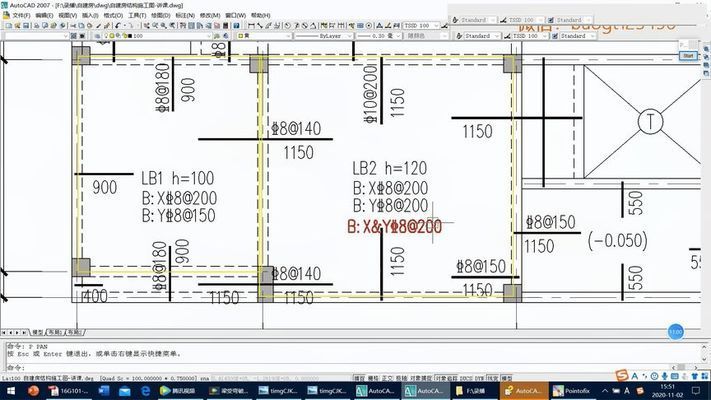Toggle layer lock icon in layer box
The width and height of the screenshot is (711, 400).
[x=124, y=36]
